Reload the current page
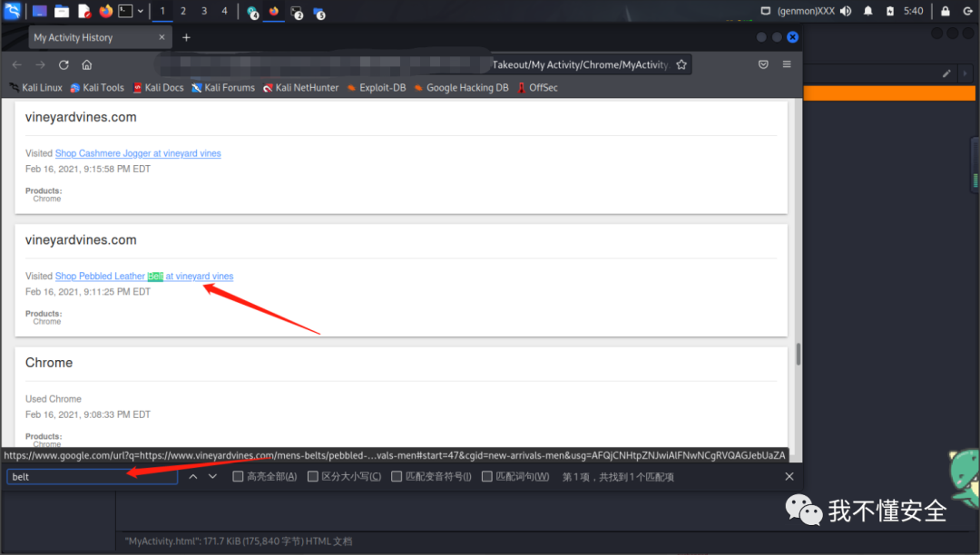The height and width of the screenshot is (555, 980). (x=64, y=65)
